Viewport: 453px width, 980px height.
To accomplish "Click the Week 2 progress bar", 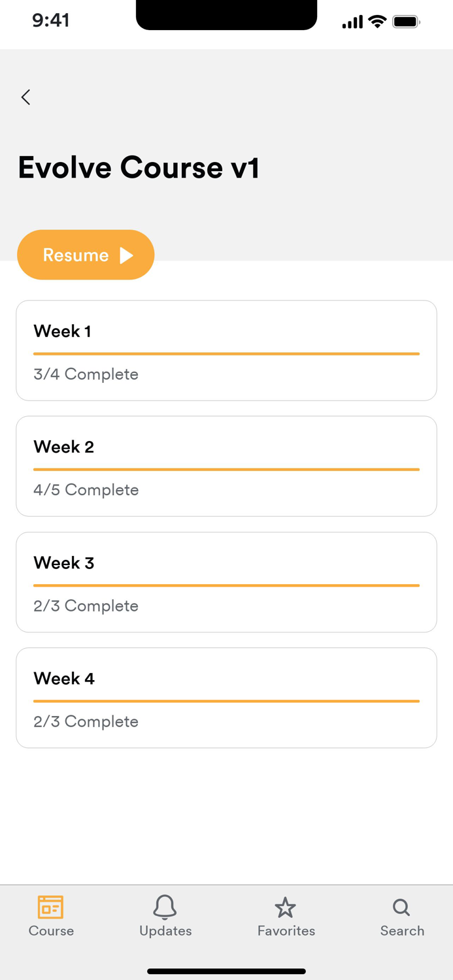I will (x=226, y=469).
